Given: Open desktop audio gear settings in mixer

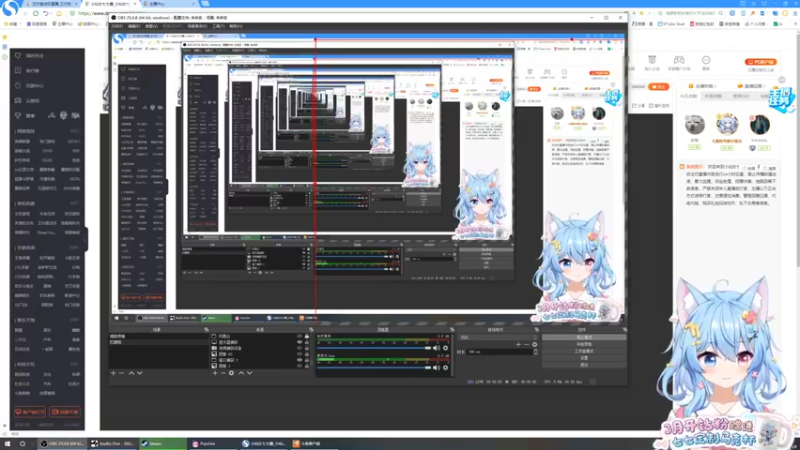Looking at the screenshot, I should coord(445,348).
